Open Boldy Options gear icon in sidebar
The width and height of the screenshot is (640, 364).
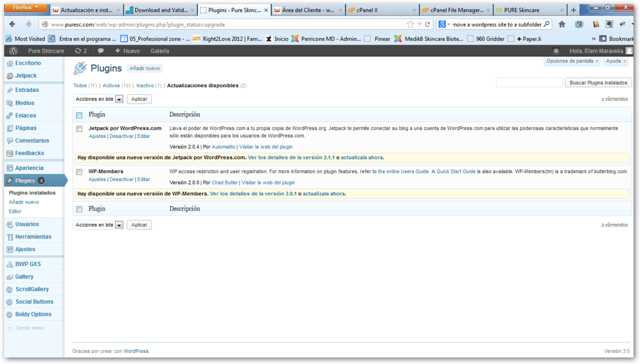tap(10, 315)
